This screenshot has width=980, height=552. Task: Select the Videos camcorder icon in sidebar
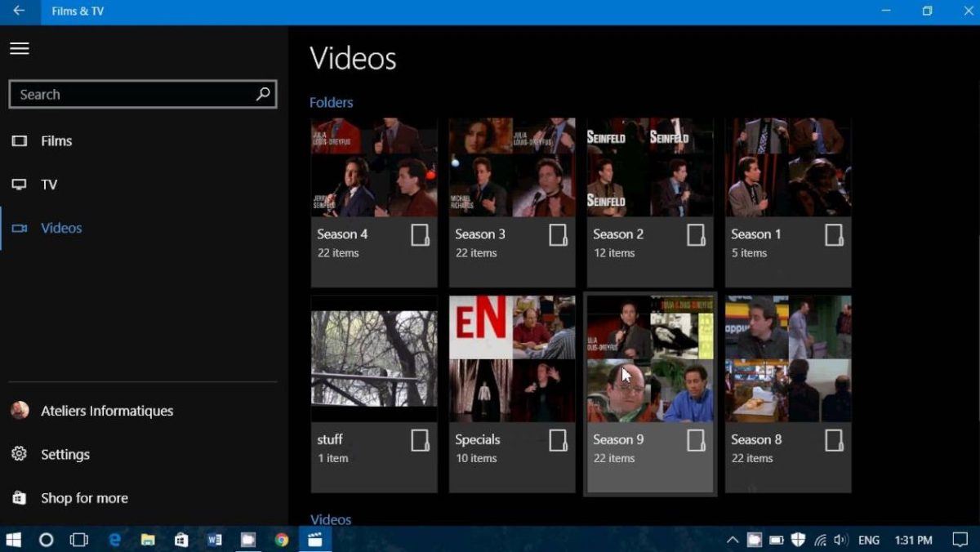(x=18, y=228)
